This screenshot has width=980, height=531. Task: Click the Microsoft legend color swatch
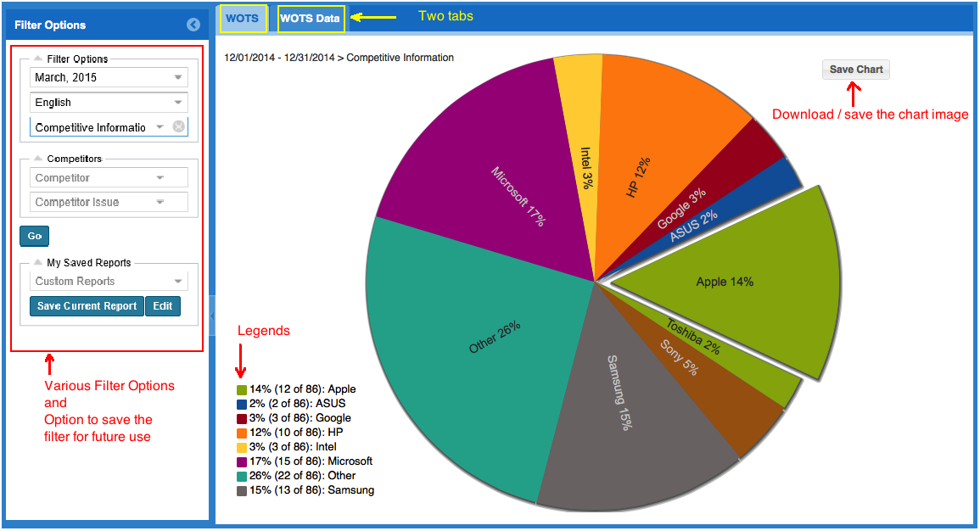click(x=242, y=462)
